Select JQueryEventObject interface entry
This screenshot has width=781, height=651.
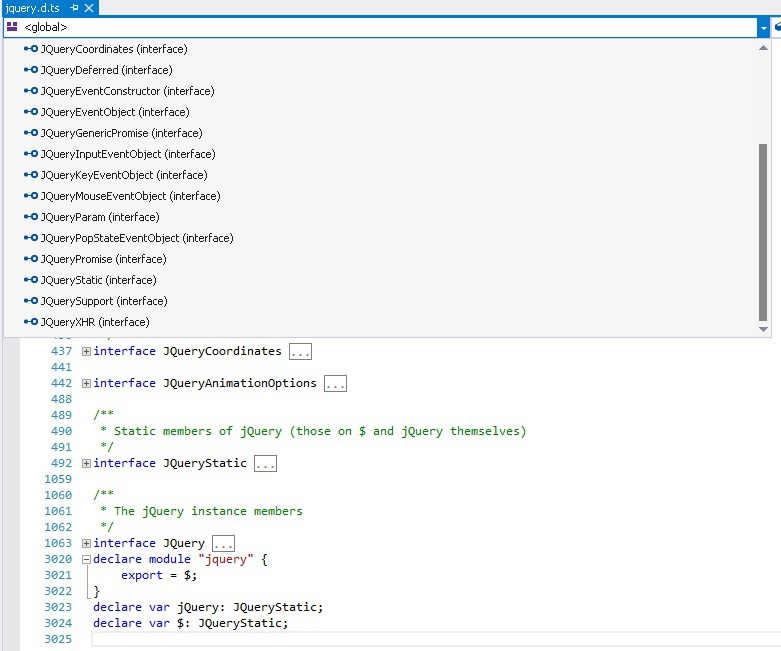(388, 112)
